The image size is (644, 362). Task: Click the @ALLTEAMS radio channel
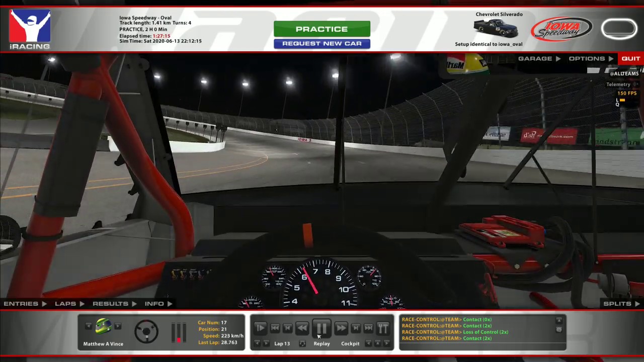pyautogui.click(x=624, y=73)
